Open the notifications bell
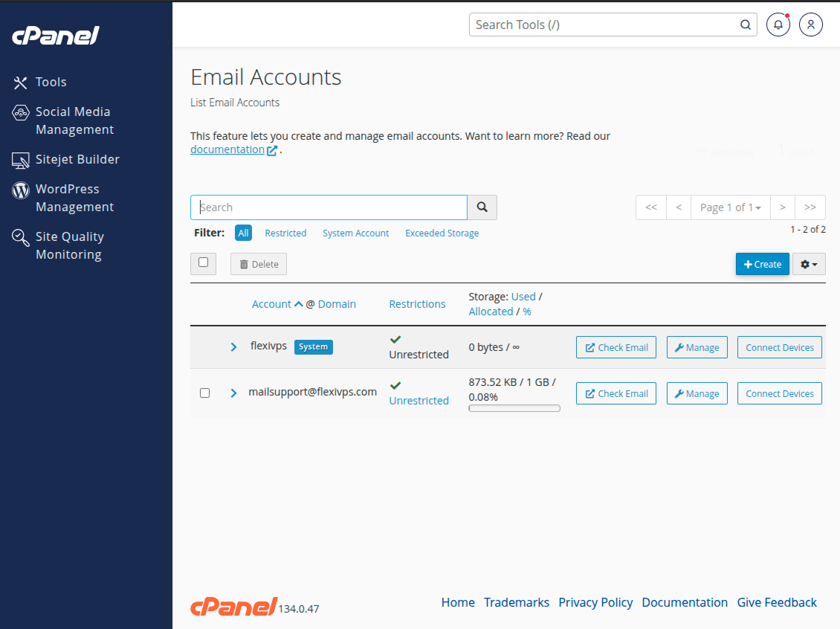Image resolution: width=840 pixels, height=629 pixels. click(778, 25)
